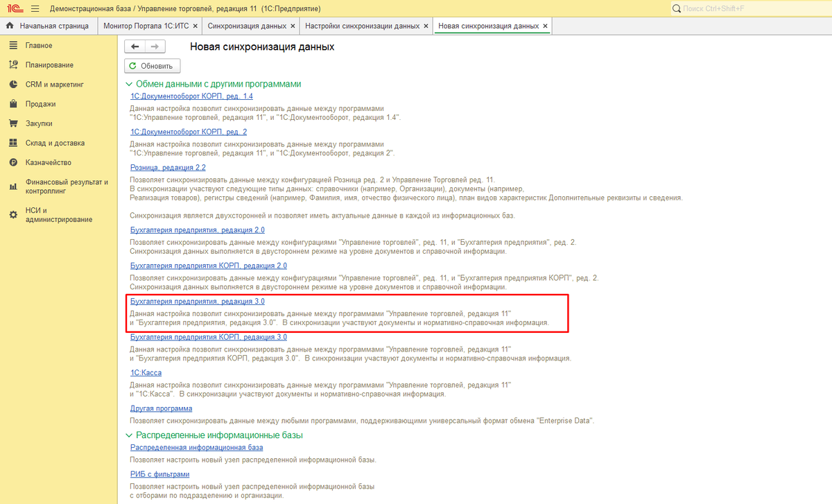Image resolution: width=832 pixels, height=504 pixels.
Task: Collapse Распределенные информационные базы group
Action: click(x=128, y=435)
